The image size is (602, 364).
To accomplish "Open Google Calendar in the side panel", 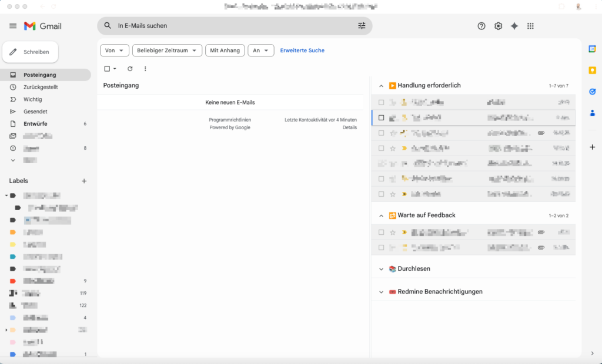I will point(593,49).
